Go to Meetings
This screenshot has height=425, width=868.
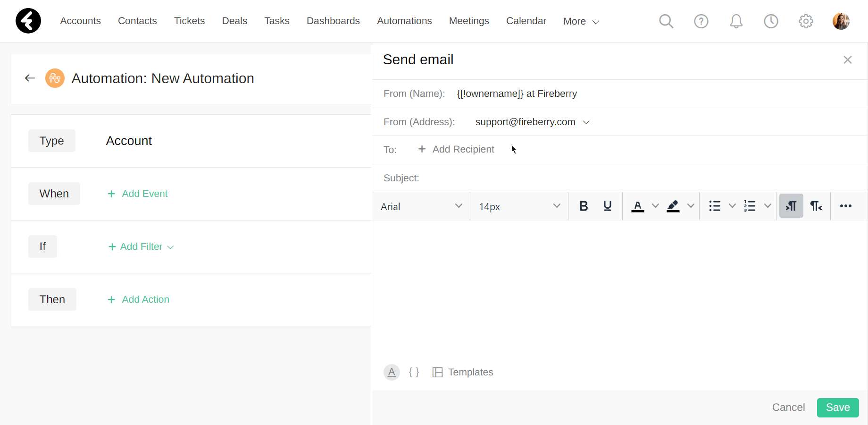pos(469,21)
